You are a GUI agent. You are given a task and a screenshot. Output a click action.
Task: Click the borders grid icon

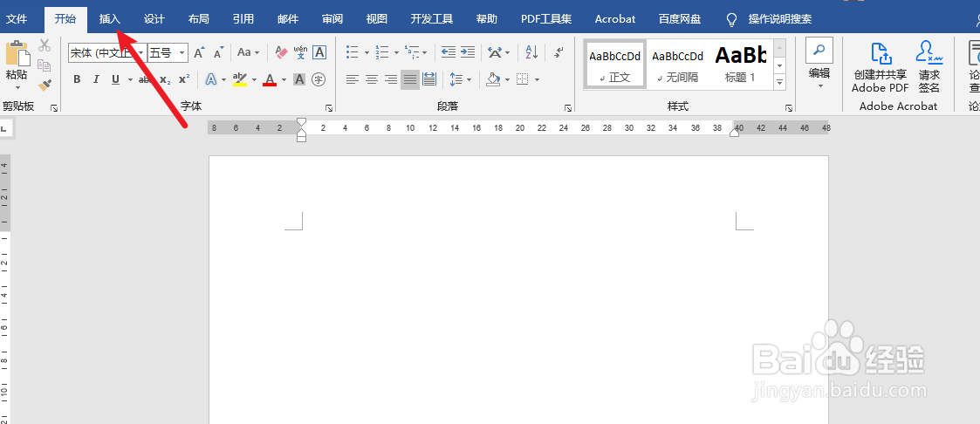523,79
